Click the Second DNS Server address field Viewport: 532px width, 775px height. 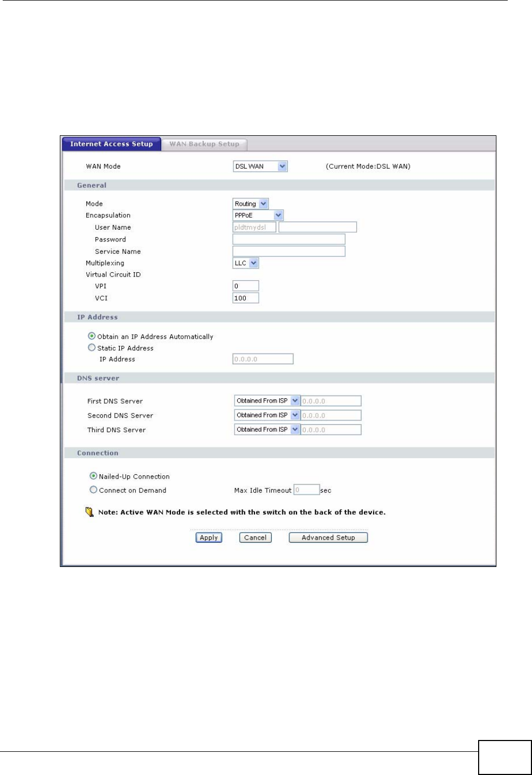point(330,415)
